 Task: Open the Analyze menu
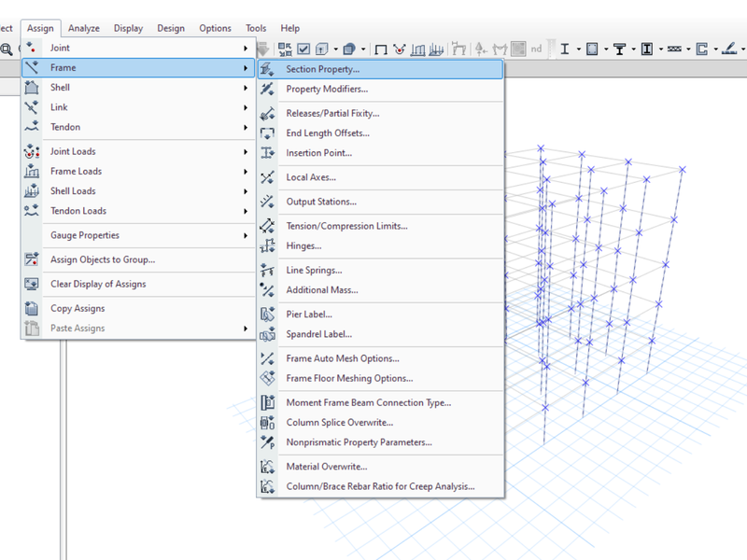point(84,28)
